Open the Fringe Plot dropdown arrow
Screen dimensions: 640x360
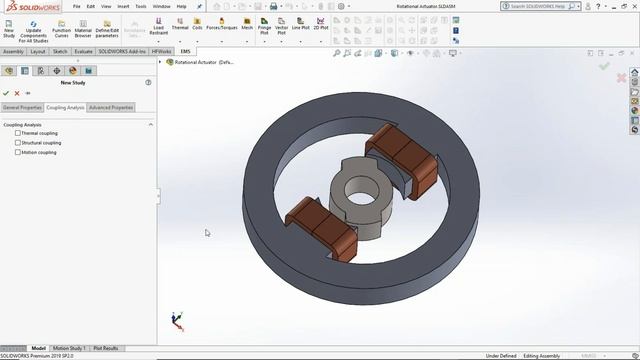click(x=264, y=41)
